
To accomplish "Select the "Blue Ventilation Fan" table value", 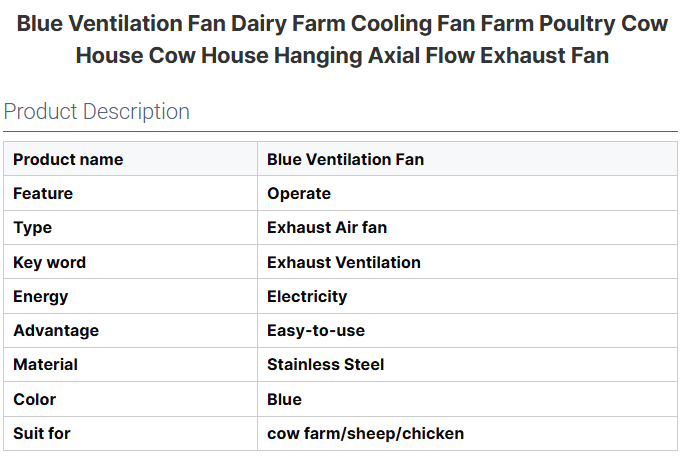I will pyautogui.click(x=345, y=159).
